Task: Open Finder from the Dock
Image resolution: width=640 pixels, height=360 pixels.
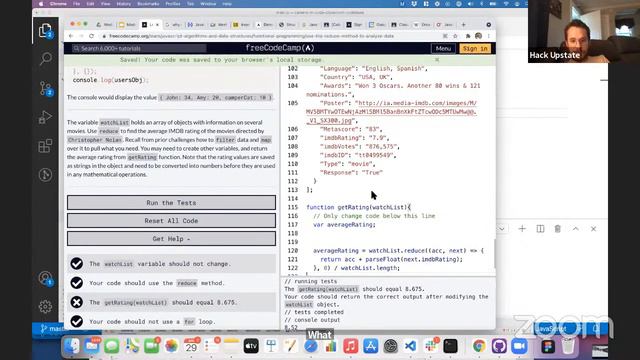Action: 72,346
